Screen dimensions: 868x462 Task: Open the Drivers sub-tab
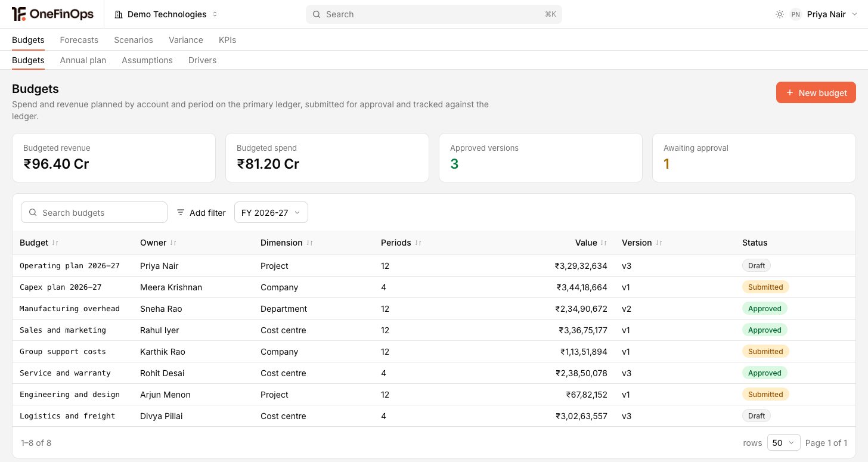[x=203, y=60]
